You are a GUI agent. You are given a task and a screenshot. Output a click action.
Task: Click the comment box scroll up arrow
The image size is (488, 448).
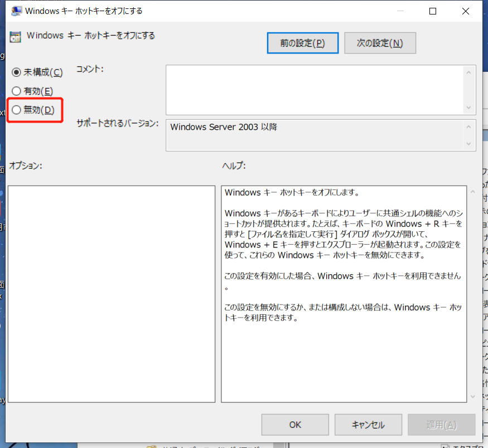click(x=468, y=72)
